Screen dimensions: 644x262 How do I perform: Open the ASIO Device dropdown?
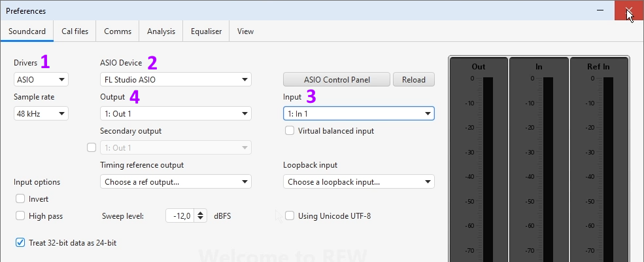click(175, 80)
